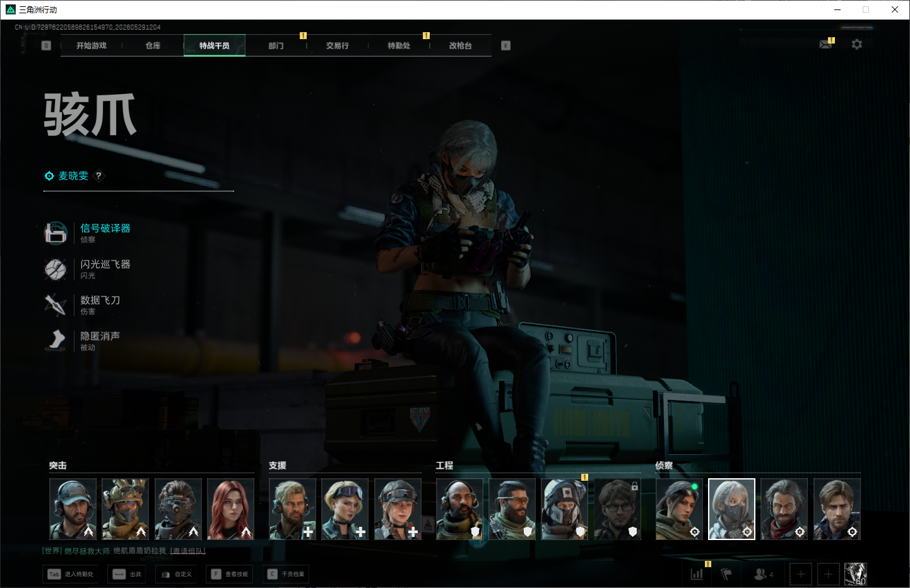Switch to the 仓库 tab
The height and width of the screenshot is (588, 910).
pos(153,45)
